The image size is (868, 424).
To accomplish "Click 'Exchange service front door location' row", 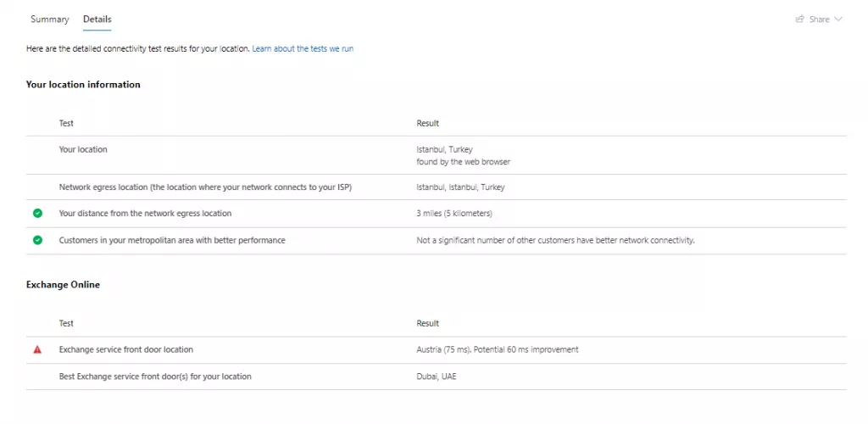I will click(125, 349).
